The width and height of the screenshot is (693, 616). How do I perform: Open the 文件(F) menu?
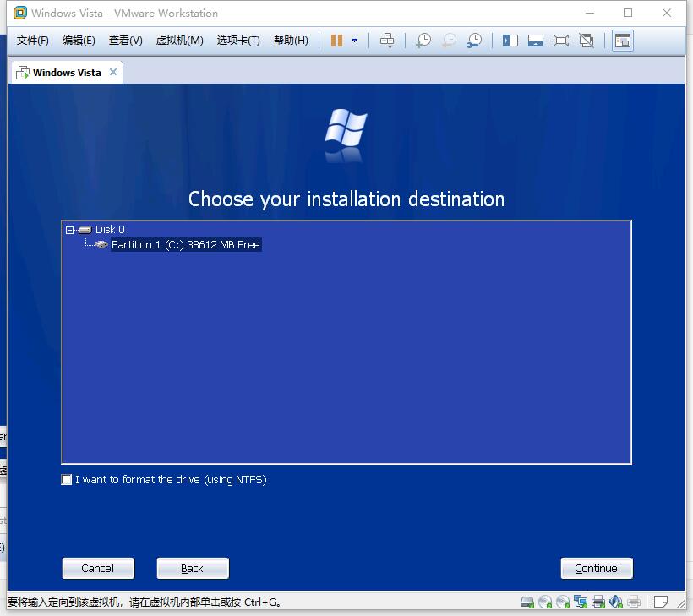[x=33, y=41]
